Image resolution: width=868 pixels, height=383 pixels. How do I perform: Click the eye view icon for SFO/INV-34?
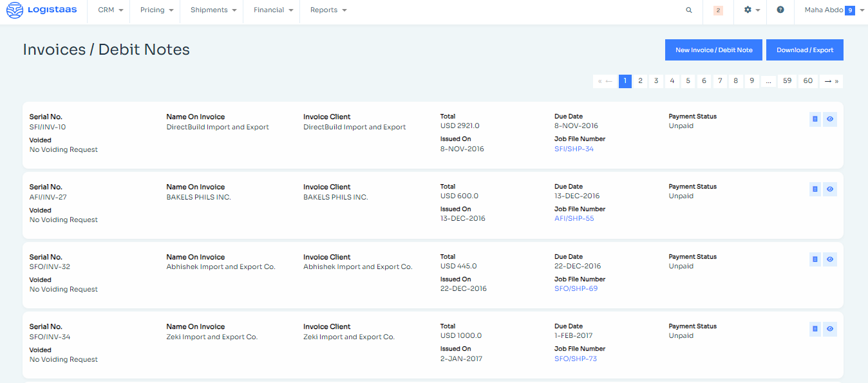tap(829, 329)
